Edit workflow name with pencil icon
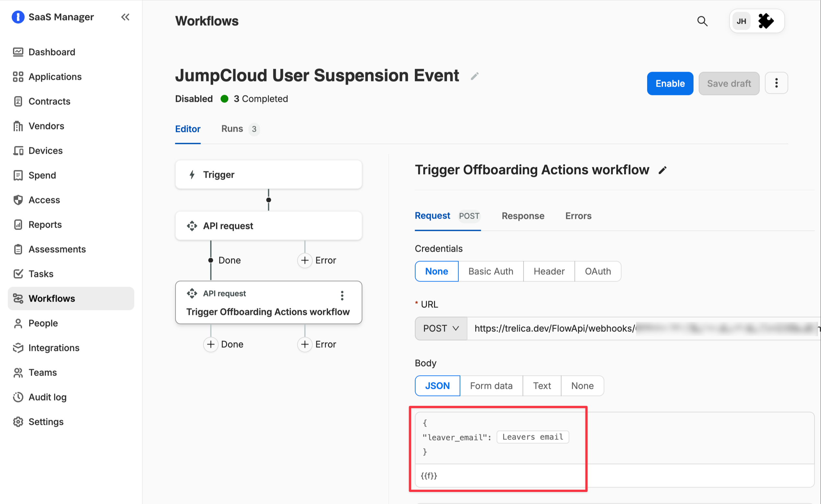 coord(475,76)
